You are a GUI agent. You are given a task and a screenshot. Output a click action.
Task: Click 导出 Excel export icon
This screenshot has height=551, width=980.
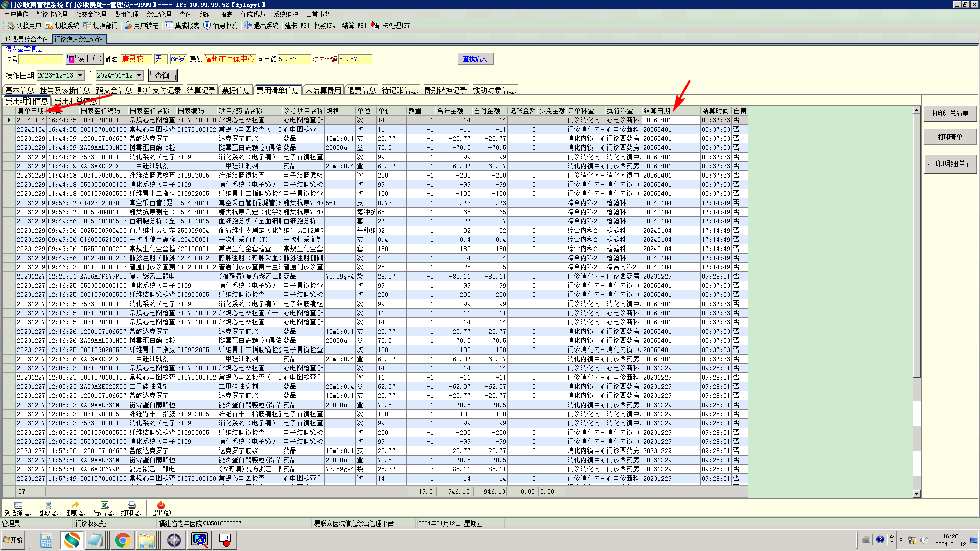point(104,505)
